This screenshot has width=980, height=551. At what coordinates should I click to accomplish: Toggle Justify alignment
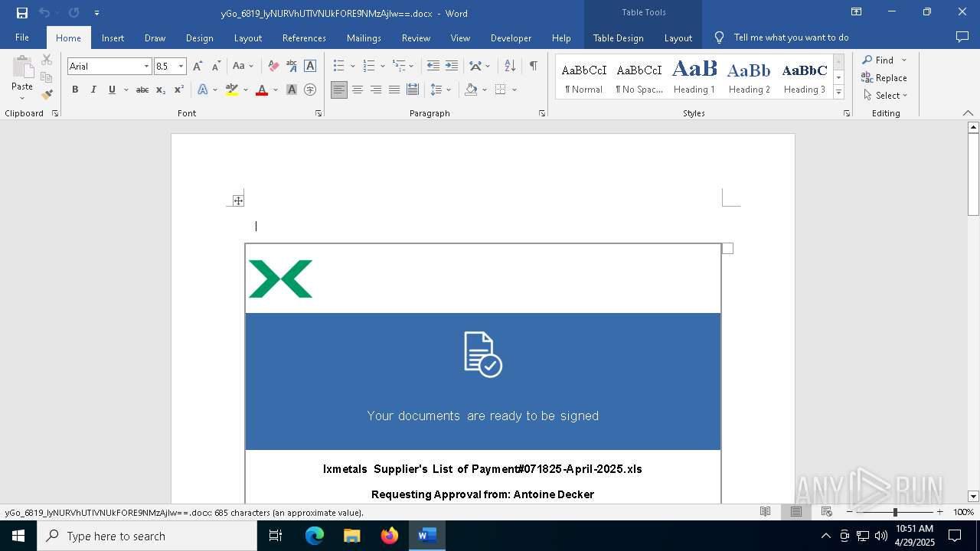(394, 90)
